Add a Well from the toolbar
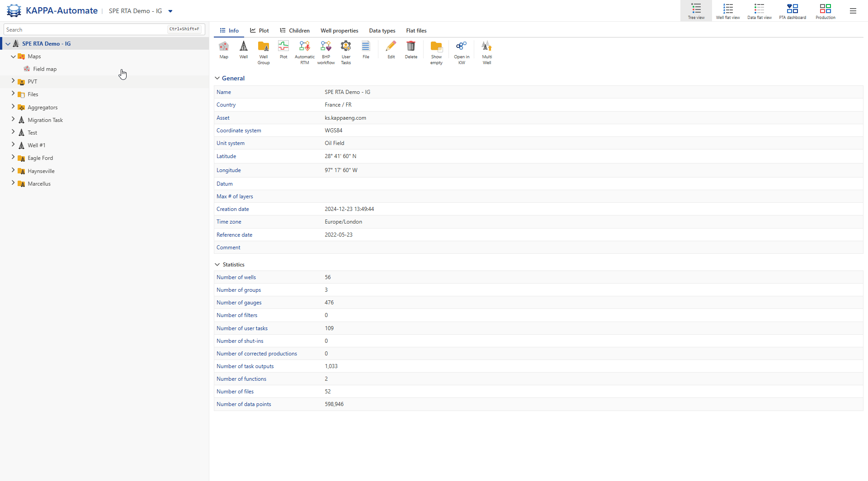The width and height of the screenshot is (868, 481). tap(244, 46)
